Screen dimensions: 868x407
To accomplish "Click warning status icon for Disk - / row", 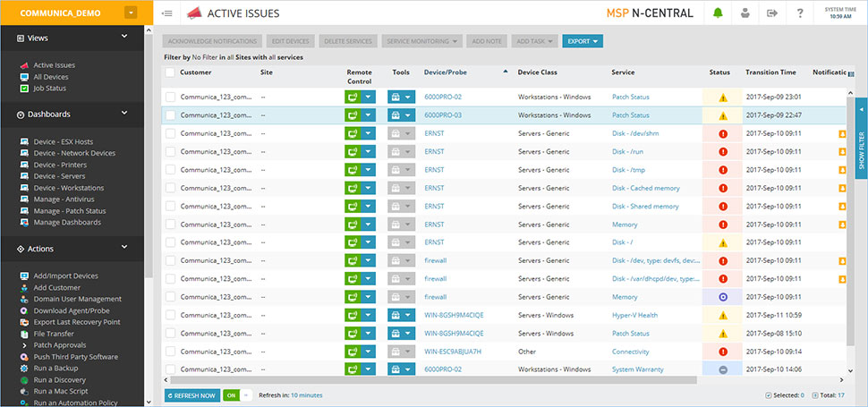I will click(722, 242).
